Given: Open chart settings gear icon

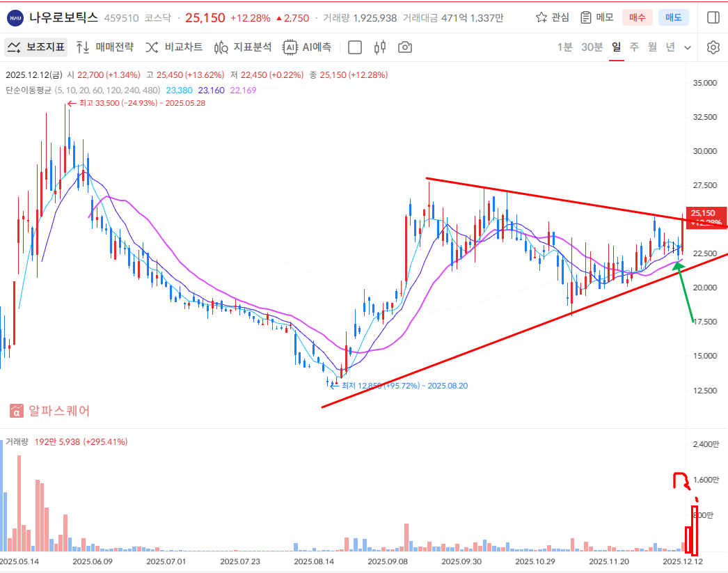Looking at the screenshot, I should click(x=713, y=47).
